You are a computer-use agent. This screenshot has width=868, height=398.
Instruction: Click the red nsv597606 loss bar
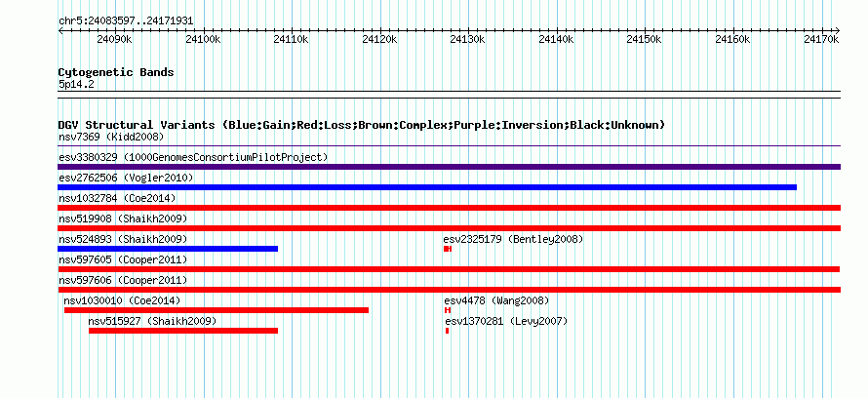[449, 290]
